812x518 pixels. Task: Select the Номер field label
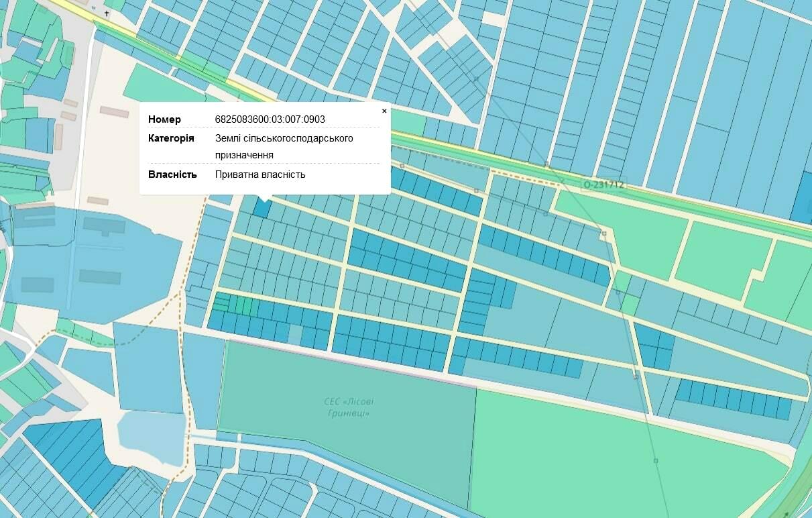tap(164, 119)
